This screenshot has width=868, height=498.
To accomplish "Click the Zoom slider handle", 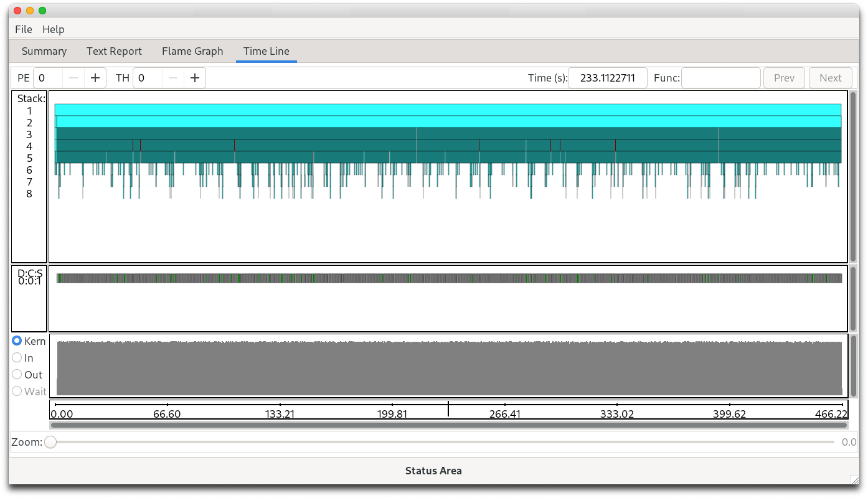I will click(50, 442).
